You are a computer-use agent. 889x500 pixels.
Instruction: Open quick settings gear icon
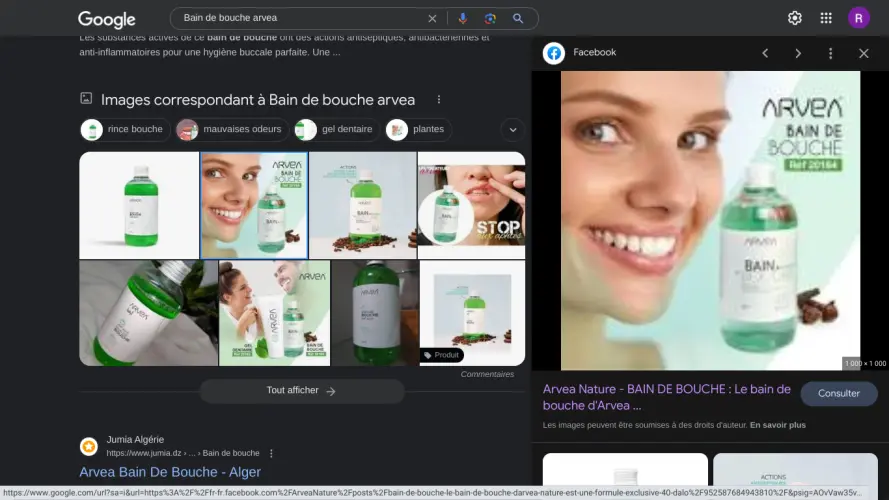[x=795, y=18]
